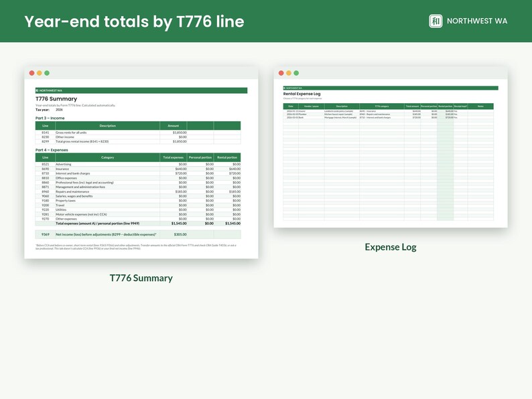
Task: Click the Northwest WA logo icon in header
Action: click(x=436, y=21)
